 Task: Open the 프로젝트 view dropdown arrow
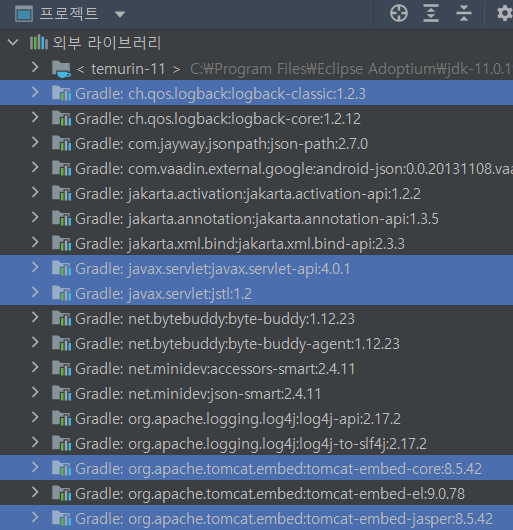click(x=120, y=14)
